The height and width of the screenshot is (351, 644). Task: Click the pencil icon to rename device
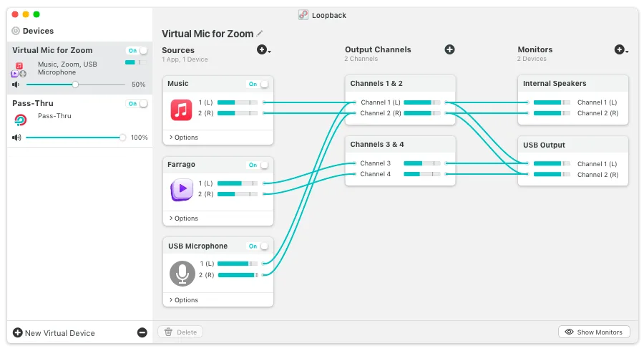(x=260, y=33)
